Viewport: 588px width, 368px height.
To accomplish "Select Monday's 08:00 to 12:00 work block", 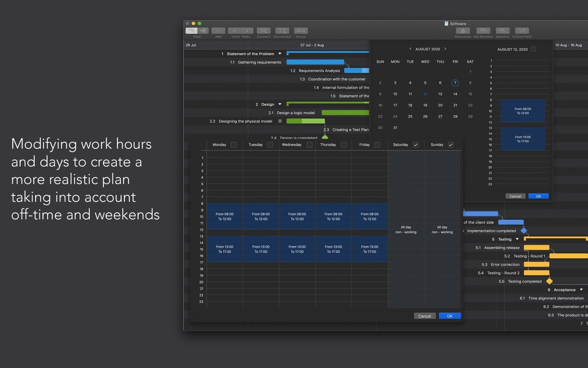I will (224, 216).
